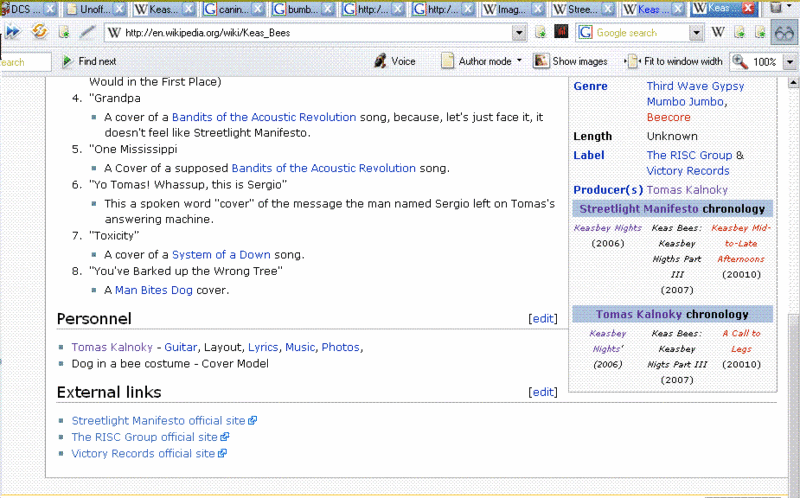This screenshot has height=498, width=800.
Task: Click the Genre label in the infobox
Action: (590, 86)
